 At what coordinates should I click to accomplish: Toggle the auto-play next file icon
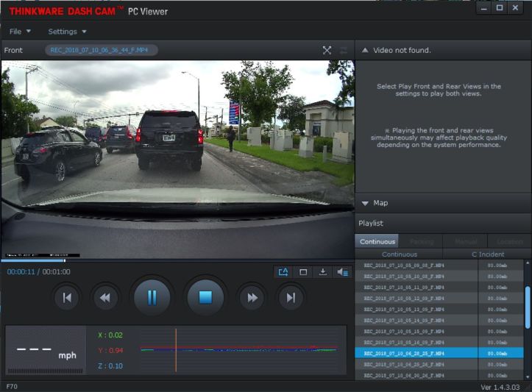[x=283, y=272]
